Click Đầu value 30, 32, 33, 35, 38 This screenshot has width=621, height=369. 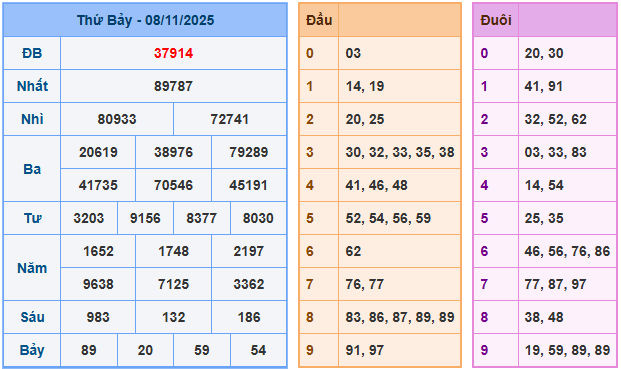pyautogui.click(x=400, y=152)
